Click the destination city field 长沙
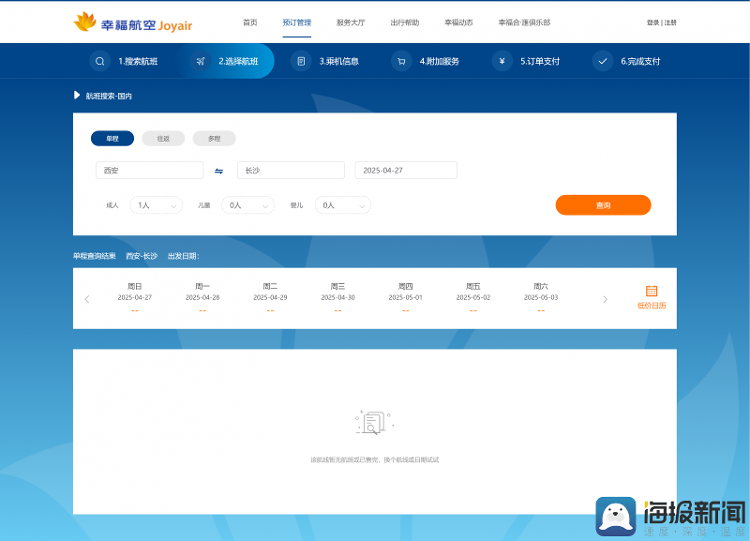This screenshot has height=541, width=750. [291, 170]
